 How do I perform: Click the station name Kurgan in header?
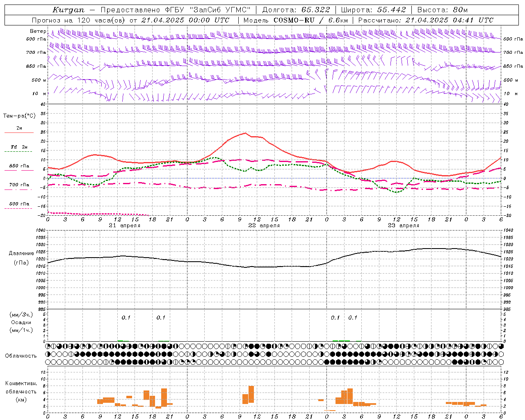[x=68, y=10]
